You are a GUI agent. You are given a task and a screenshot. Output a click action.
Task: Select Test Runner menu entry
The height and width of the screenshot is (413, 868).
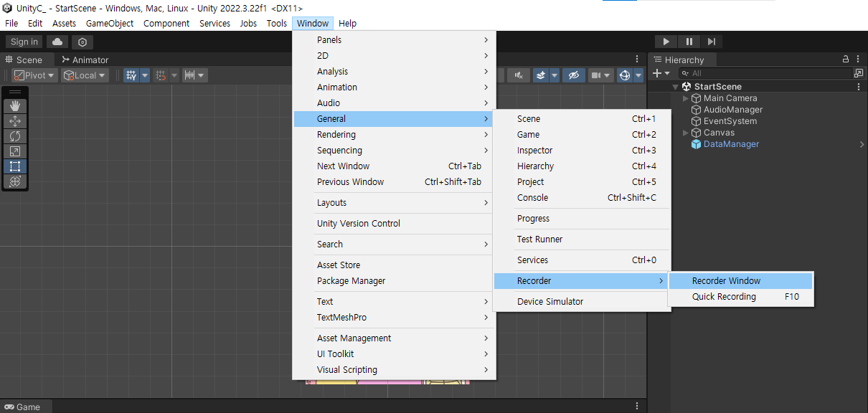point(582,239)
